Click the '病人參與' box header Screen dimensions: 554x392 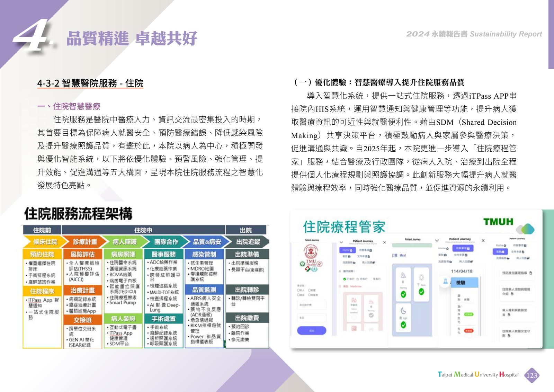tap(123, 319)
